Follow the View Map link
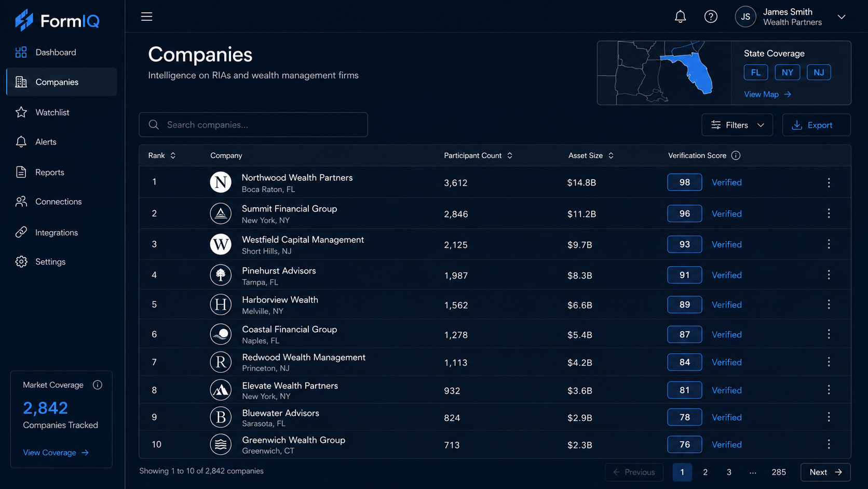Screen dimensions: 868x489 pyautogui.click(x=767, y=94)
